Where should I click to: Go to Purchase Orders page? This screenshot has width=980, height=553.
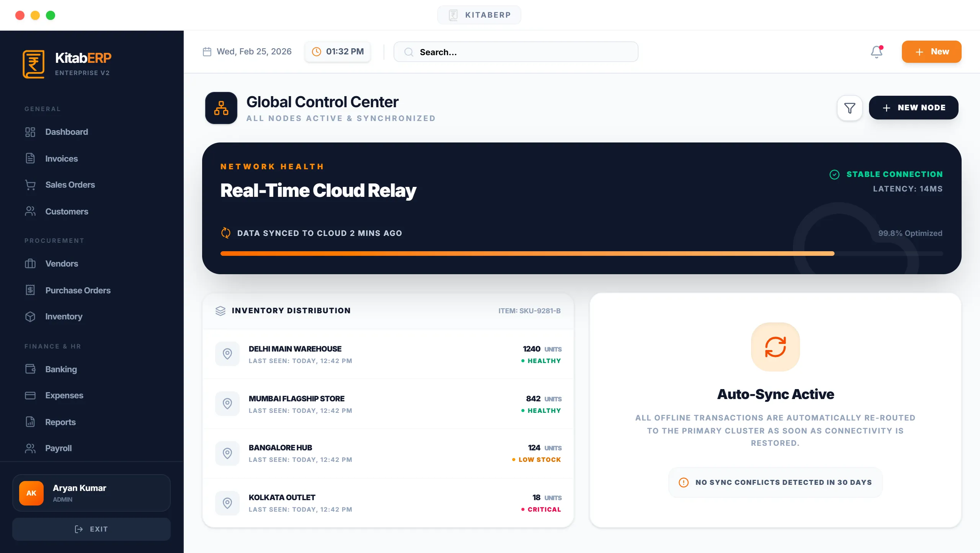pyautogui.click(x=78, y=290)
